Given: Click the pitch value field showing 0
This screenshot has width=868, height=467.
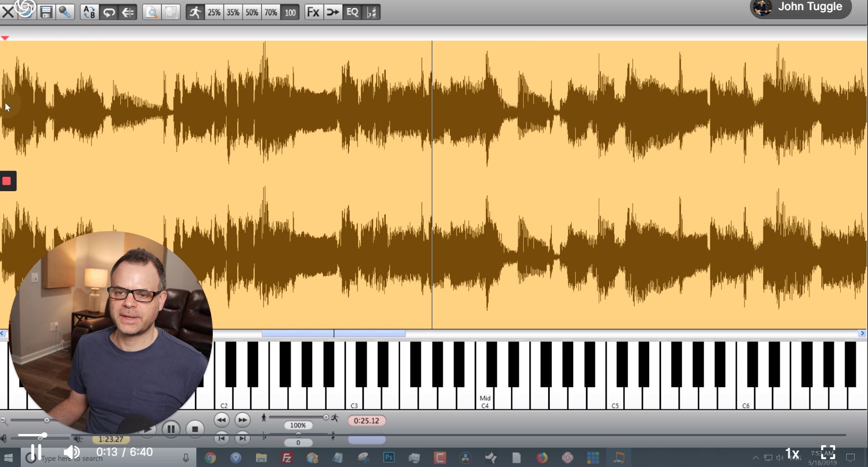Looking at the screenshot, I should [298, 443].
